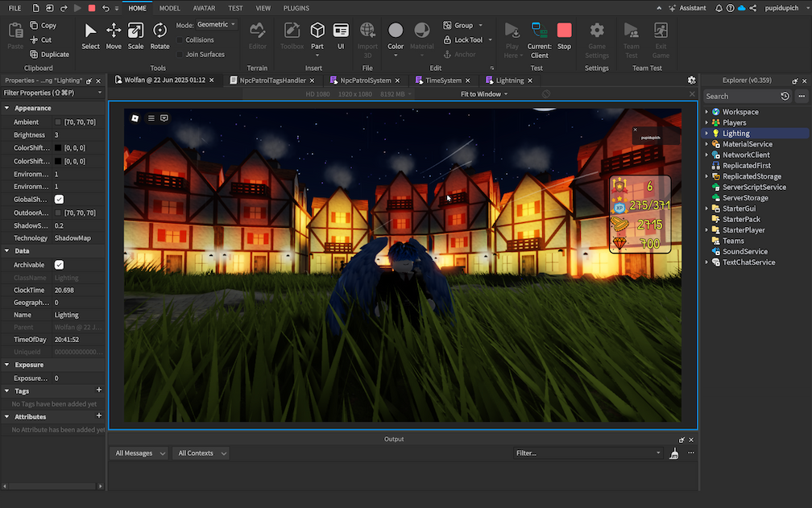
Task: Open the FILE menu
Action: pyautogui.click(x=15, y=8)
